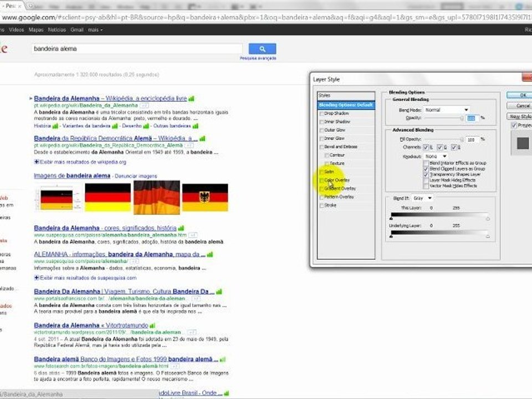Click Cancel in the Layer Style dialog
The height and width of the screenshot is (399, 532).
519,106
